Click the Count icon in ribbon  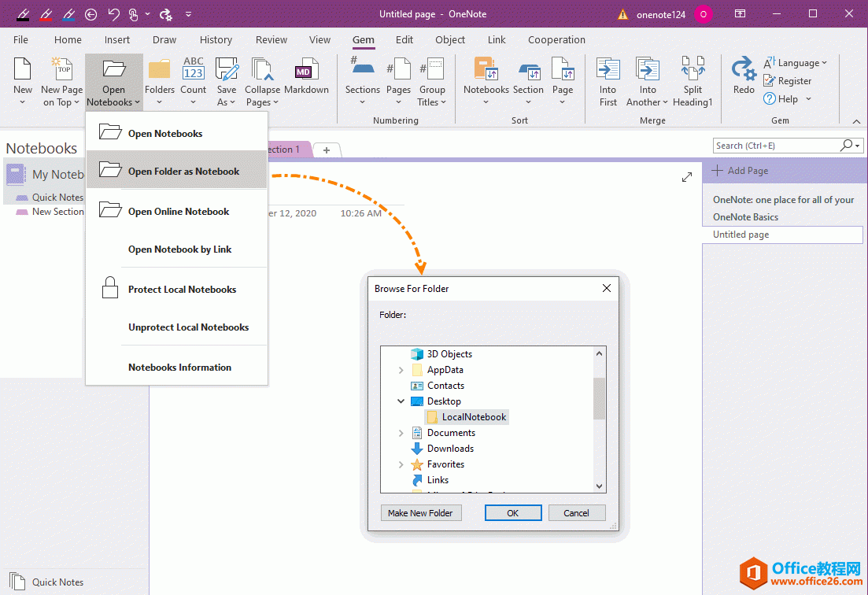click(x=194, y=72)
